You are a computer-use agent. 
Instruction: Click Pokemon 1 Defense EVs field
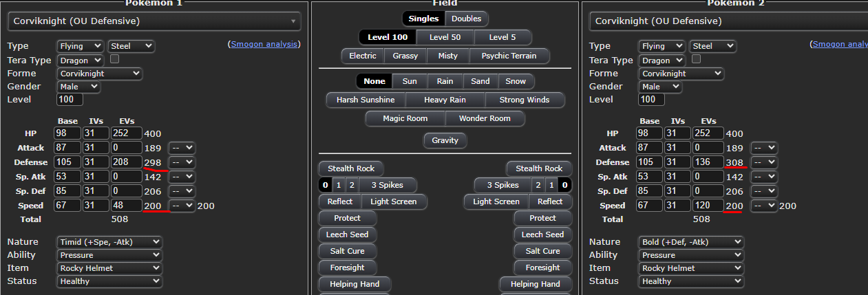(x=125, y=162)
